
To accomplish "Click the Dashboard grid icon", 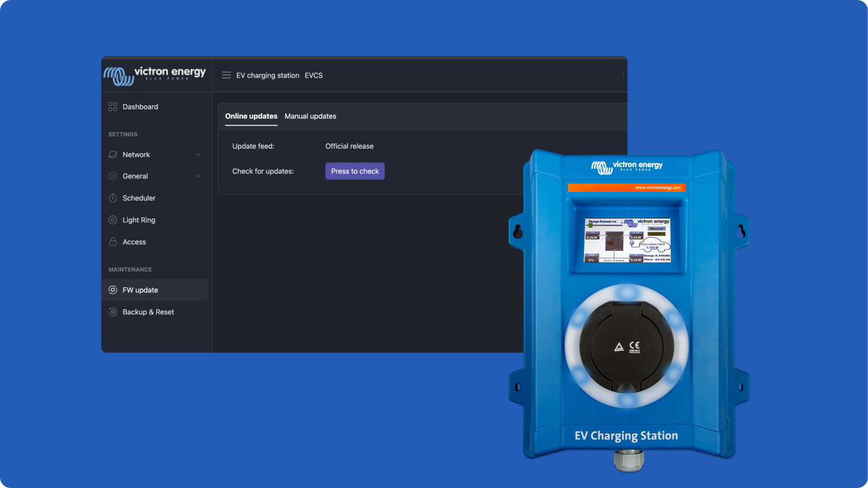I will click(113, 107).
